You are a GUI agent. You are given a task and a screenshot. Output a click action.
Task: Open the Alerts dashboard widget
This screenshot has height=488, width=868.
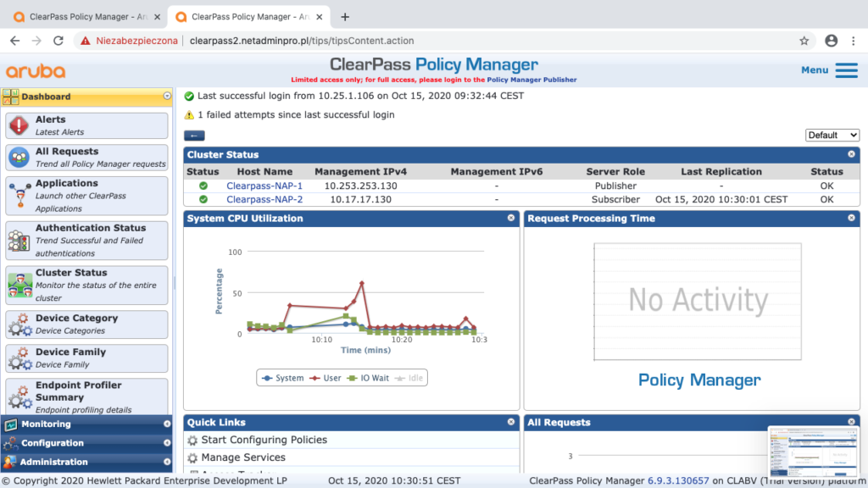coord(87,125)
